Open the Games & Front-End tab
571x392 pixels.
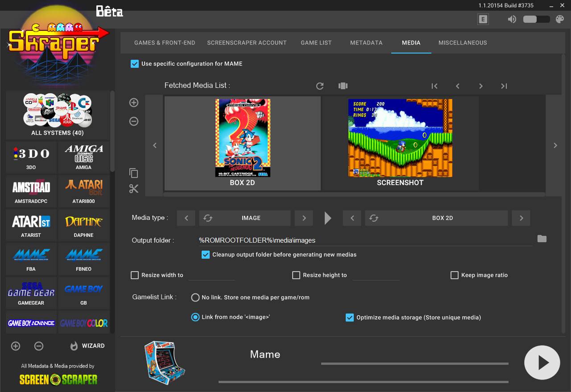pos(165,43)
